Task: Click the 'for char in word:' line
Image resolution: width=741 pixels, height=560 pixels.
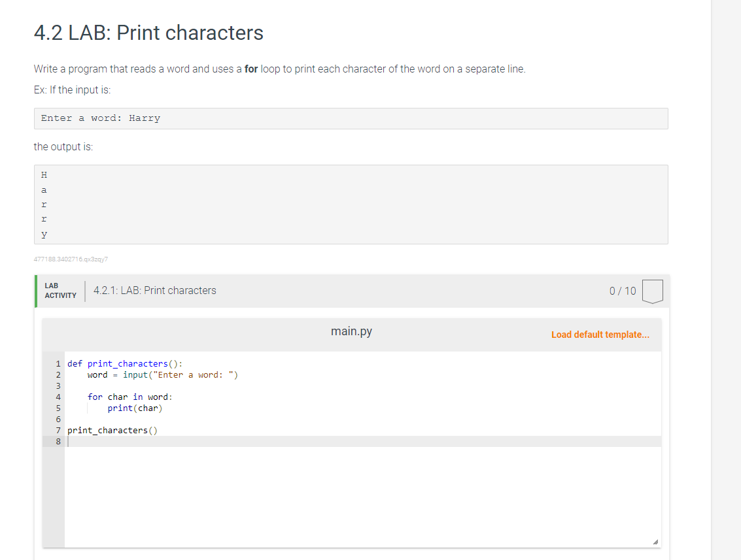Action: click(x=130, y=397)
